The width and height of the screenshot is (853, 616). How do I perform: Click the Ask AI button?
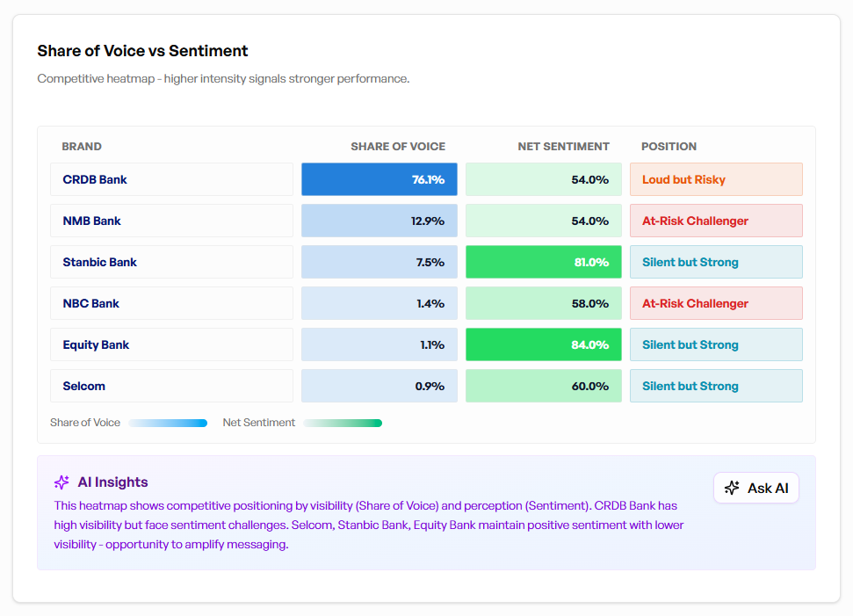[756, 488]
